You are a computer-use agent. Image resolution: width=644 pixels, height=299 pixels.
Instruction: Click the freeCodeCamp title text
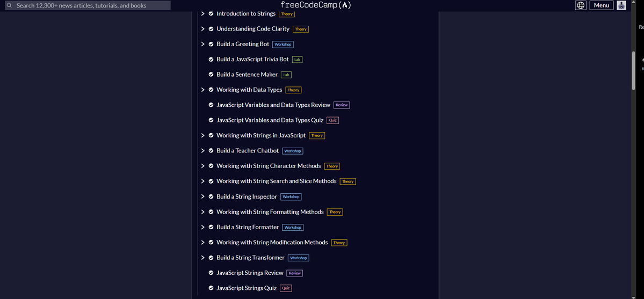pyautogui.click(x=310, y=5)
